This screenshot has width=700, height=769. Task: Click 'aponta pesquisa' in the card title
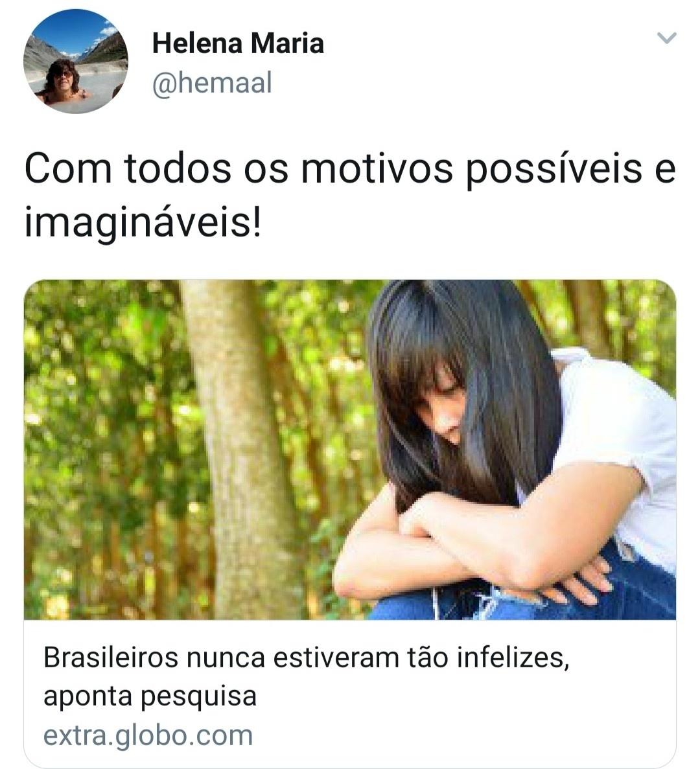tap(150, 696)
